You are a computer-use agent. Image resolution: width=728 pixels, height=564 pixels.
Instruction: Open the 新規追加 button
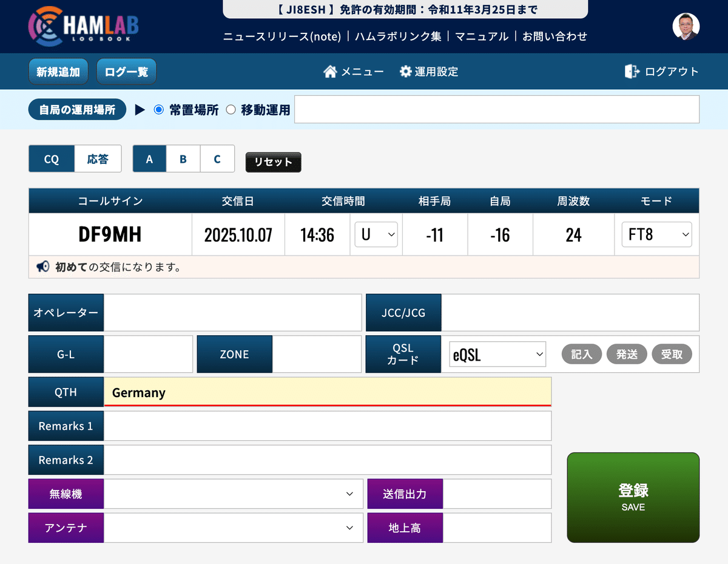click(x=58, y=71)
